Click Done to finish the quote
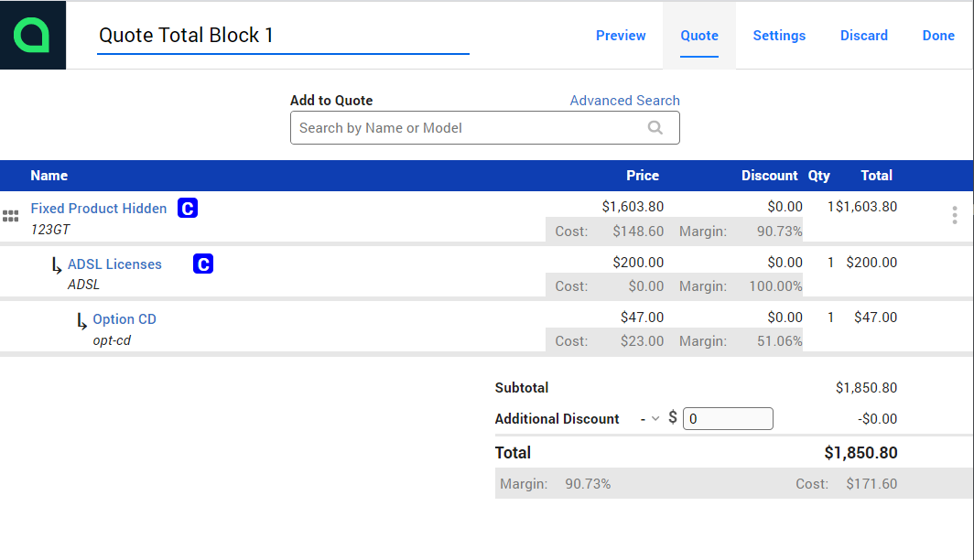 coord(938,36)
